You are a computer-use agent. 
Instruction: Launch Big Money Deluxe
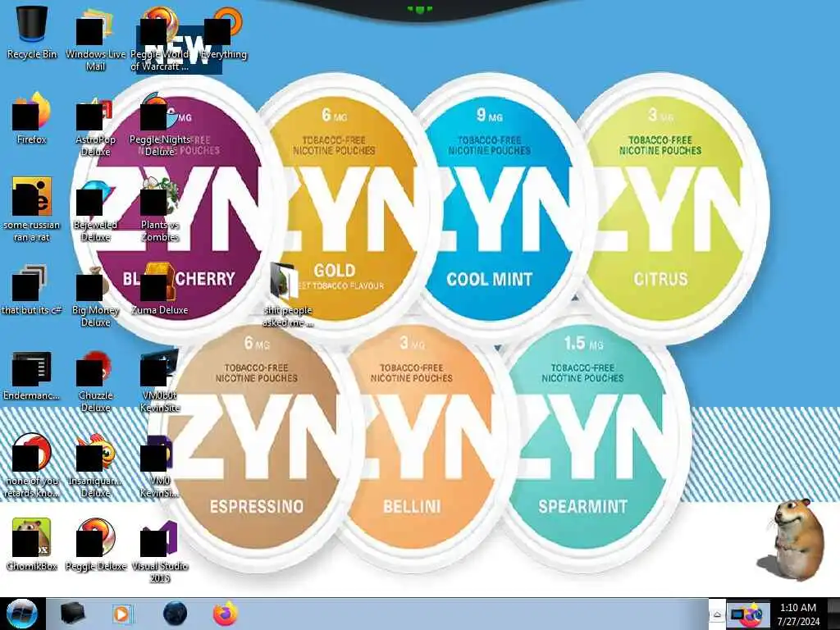95,295
